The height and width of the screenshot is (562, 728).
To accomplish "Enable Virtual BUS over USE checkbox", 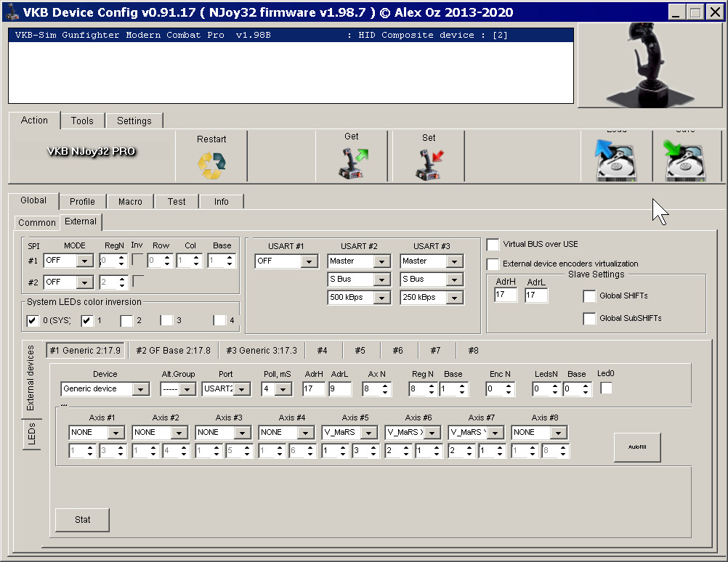I will coord(493,245).
